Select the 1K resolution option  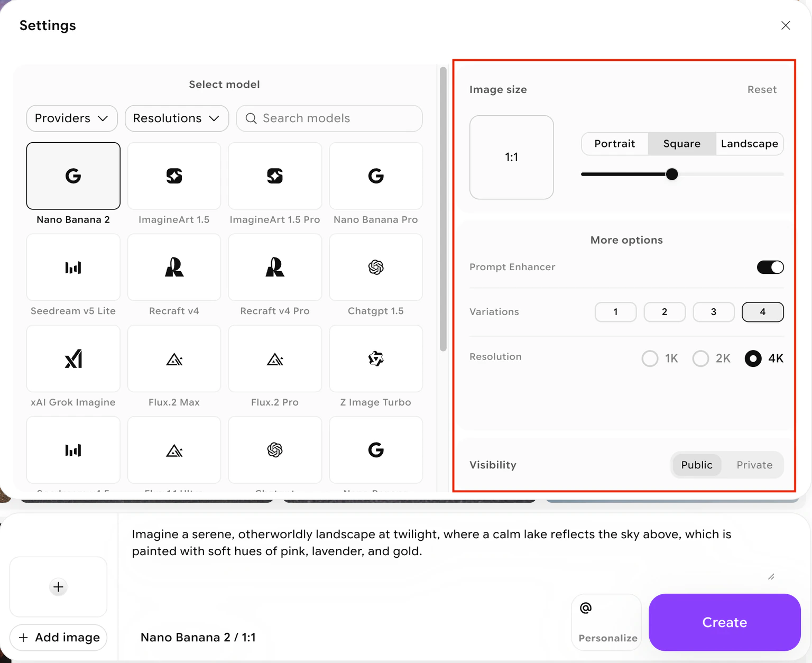pyautogui.click(x=650, y=358)
